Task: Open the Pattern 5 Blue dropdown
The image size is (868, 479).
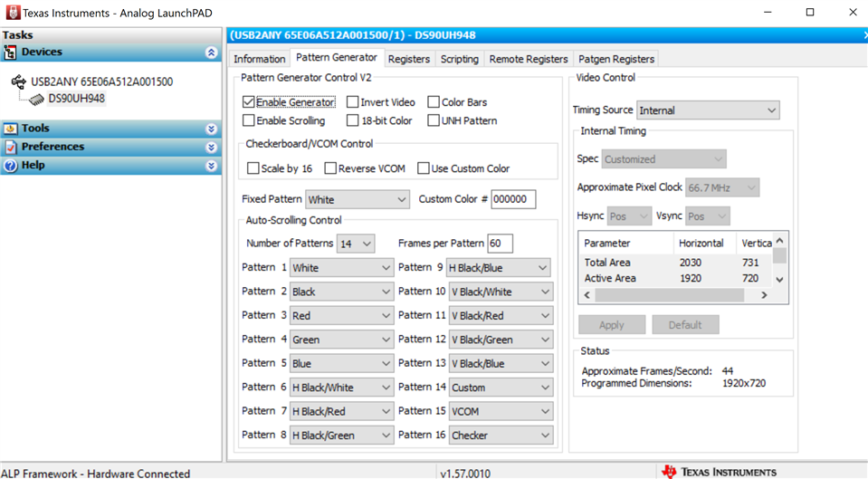Action: click(x=341, y=363)
